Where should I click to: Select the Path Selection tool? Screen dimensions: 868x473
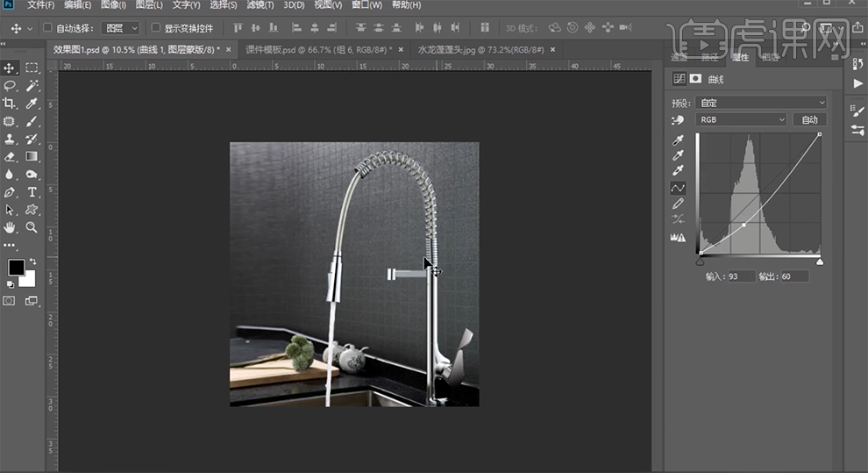(10, 210)
